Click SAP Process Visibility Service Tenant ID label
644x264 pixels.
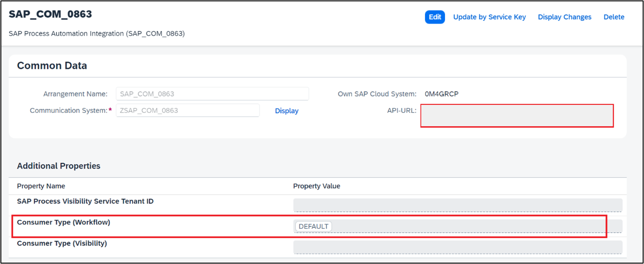[85, 201]
